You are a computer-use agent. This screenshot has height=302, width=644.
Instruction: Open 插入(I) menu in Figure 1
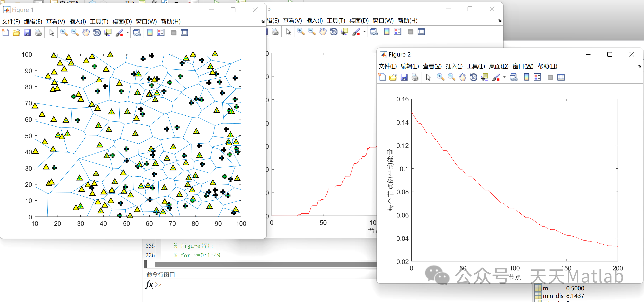pos(77,21)
